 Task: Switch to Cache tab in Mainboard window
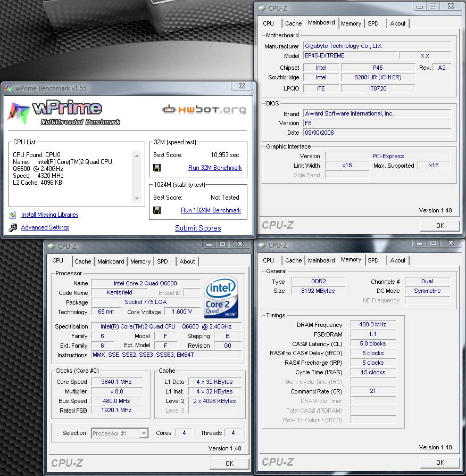[293, 23]
